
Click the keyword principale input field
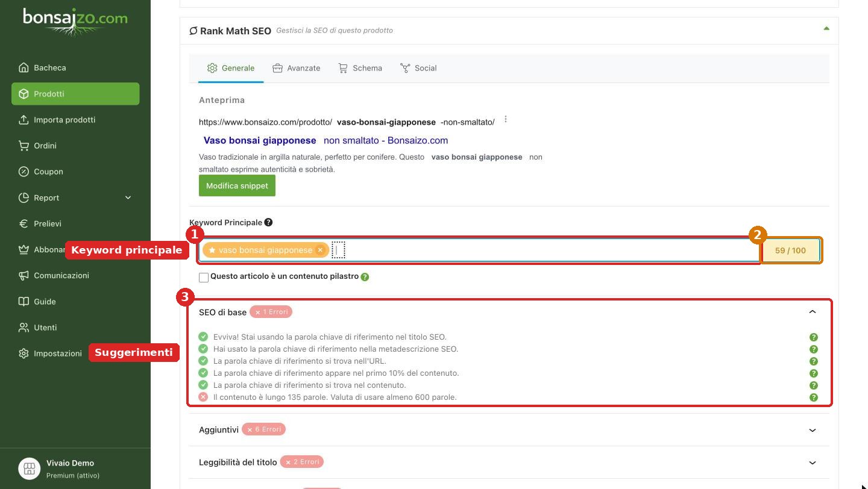(479, 250)
